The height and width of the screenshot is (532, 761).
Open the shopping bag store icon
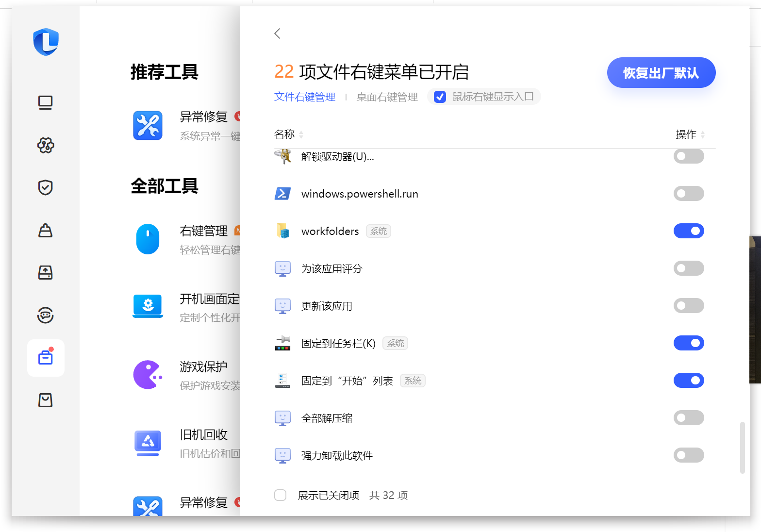pyautogui.click(x=45, y=400)
